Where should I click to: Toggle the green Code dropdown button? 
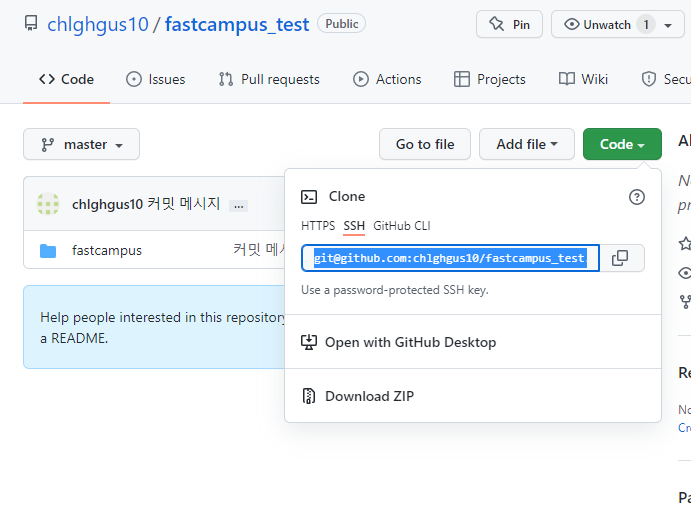tap(622, 144)
